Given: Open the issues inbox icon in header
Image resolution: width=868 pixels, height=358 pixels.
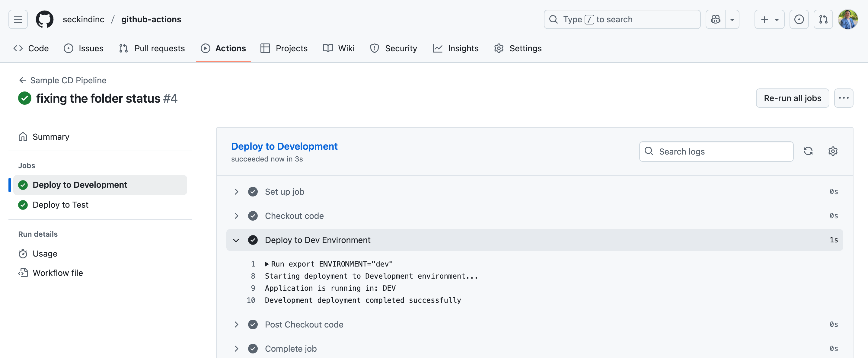Looking at the screenshot, I should (x=799, y=19).
